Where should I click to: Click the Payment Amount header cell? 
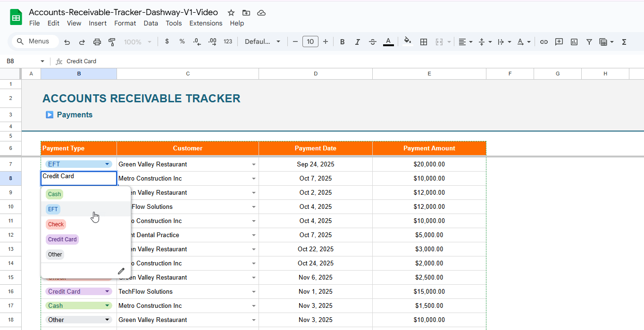click(x=429, y=148)
